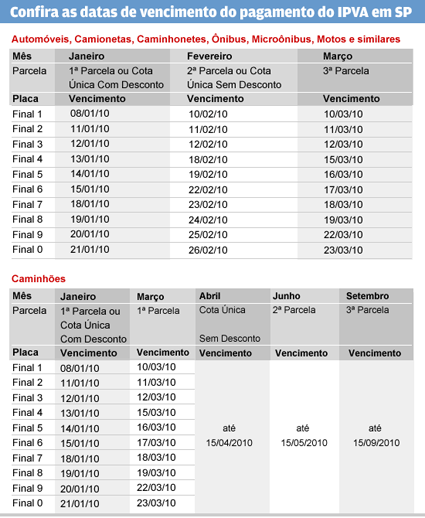
Task: Click the date 15/05/2010
Action: click(304, 443)
